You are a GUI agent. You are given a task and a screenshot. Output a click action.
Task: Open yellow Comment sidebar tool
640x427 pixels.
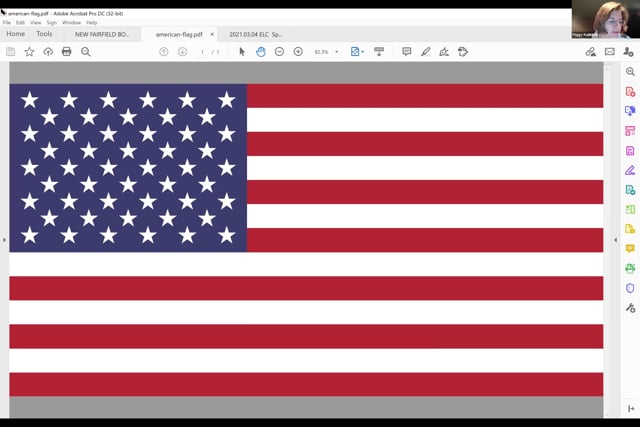(x=630, y=249)
